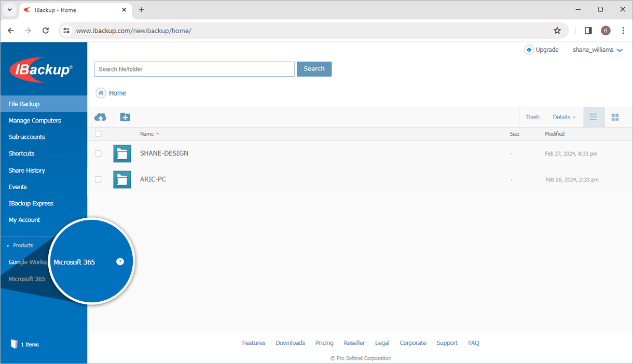The height and width of the screenshot is (364, 633).
Task: Click the IBackup logo
Action: 41,69
